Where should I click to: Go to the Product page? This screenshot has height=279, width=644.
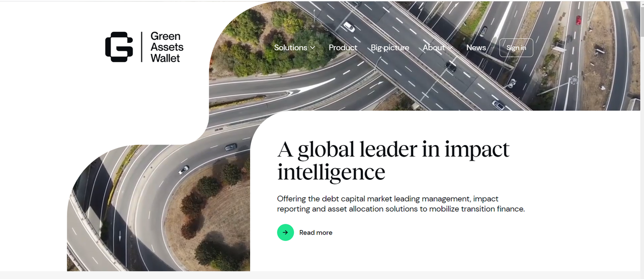[343, 47]
